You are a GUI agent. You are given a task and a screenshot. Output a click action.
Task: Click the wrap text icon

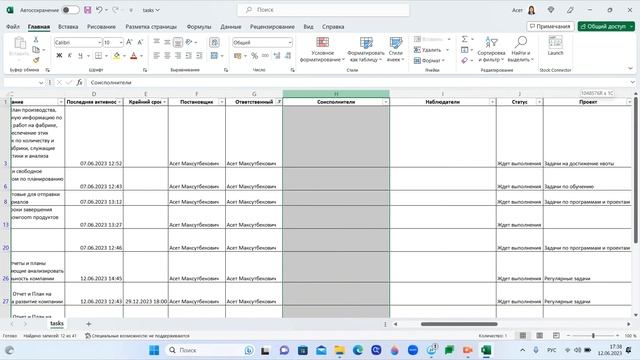click(214, 42)
